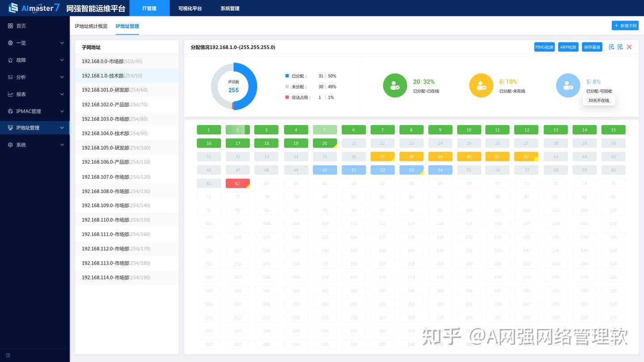
Task: Select light green IP address cell 5
Action: [325, 130]
